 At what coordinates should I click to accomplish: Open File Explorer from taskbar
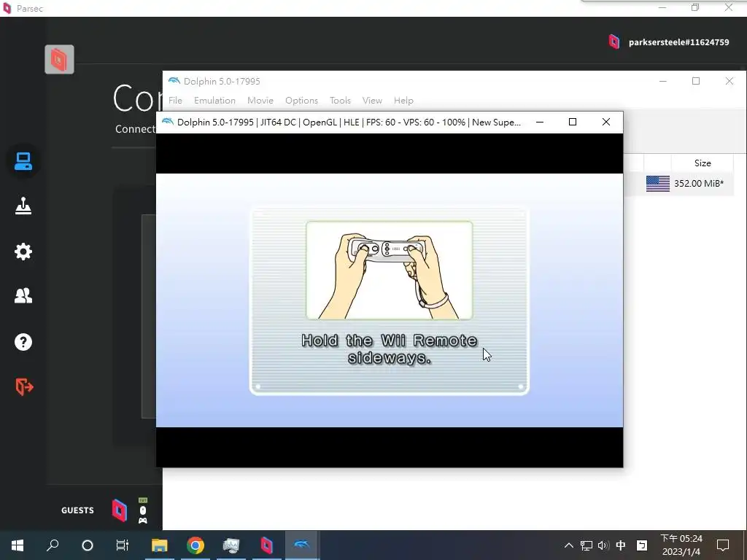tap(160, 545)
